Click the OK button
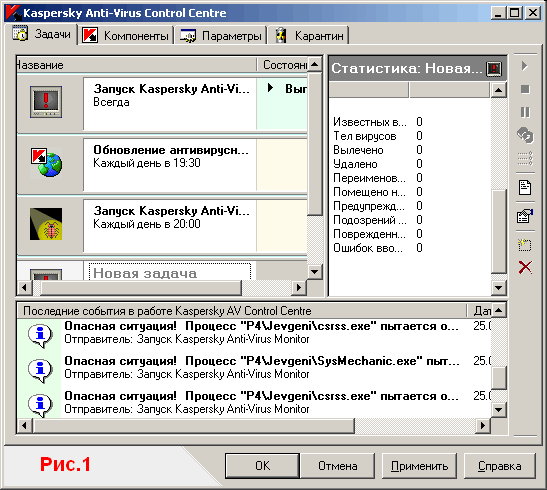 (x=262, y=466)
